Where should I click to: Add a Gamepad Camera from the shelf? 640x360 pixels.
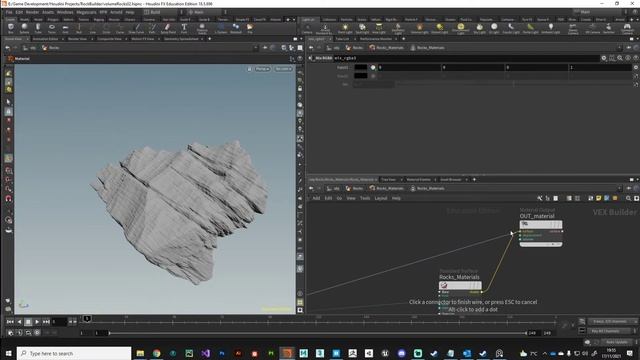click(627, 29)
